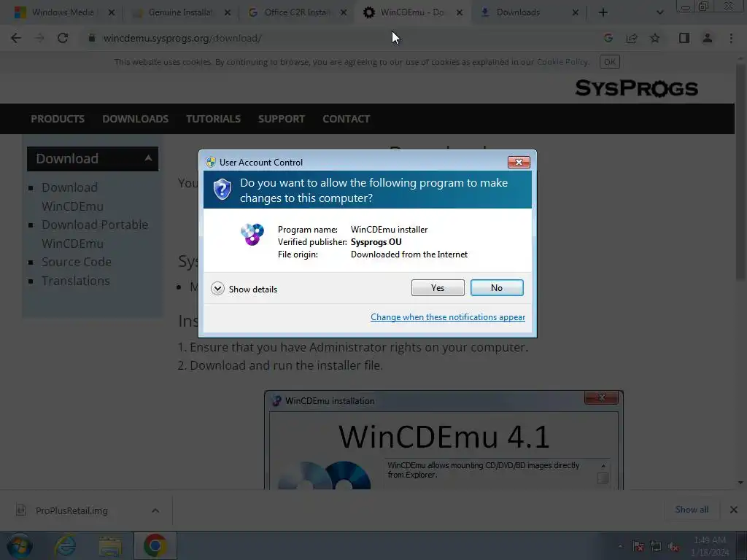Click the WinCDEmu installer disc icon
The height and width of the screenshot is (560, 747).
(x=252, y=234)
